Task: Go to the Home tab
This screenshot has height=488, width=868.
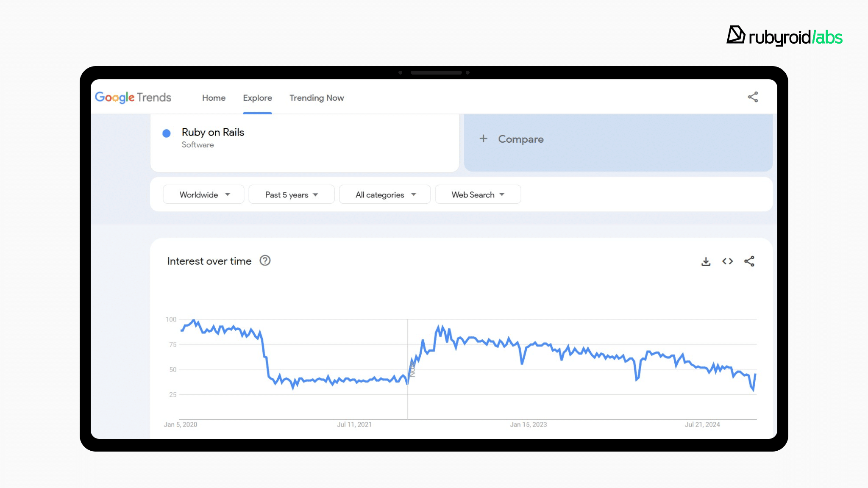Action: tap(214, 98)
